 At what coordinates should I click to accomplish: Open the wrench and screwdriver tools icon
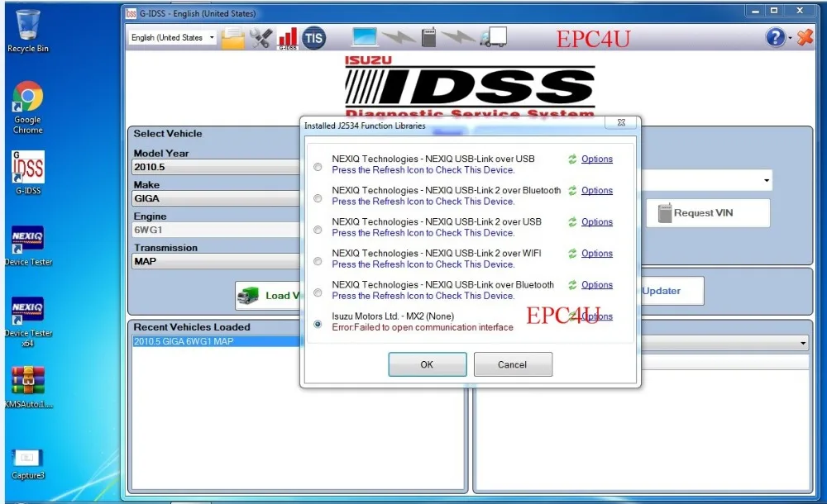pos(261,38)
